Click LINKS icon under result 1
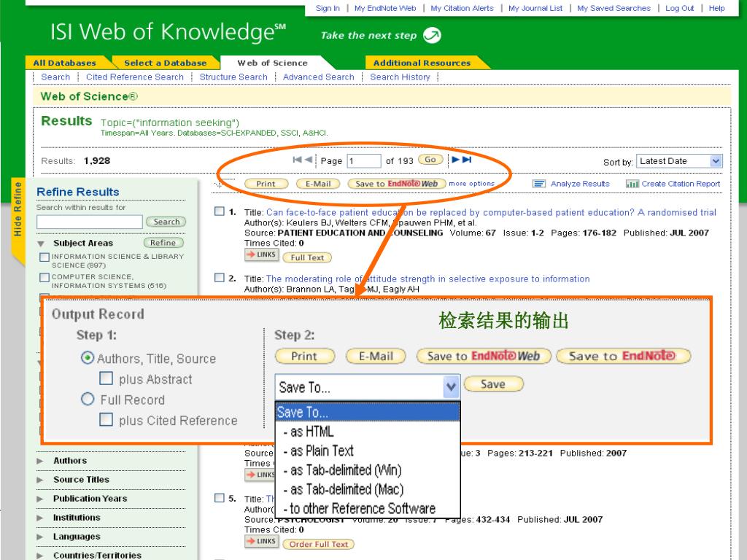The image size is (747, 560). pos(262,254)
